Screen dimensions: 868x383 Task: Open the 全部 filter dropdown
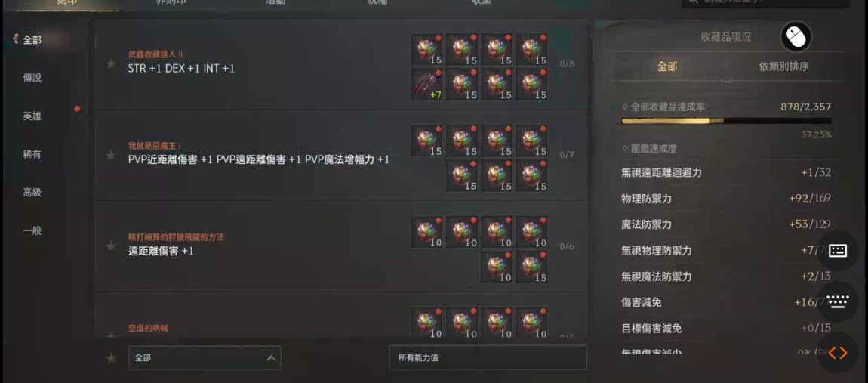coord(205,358)
